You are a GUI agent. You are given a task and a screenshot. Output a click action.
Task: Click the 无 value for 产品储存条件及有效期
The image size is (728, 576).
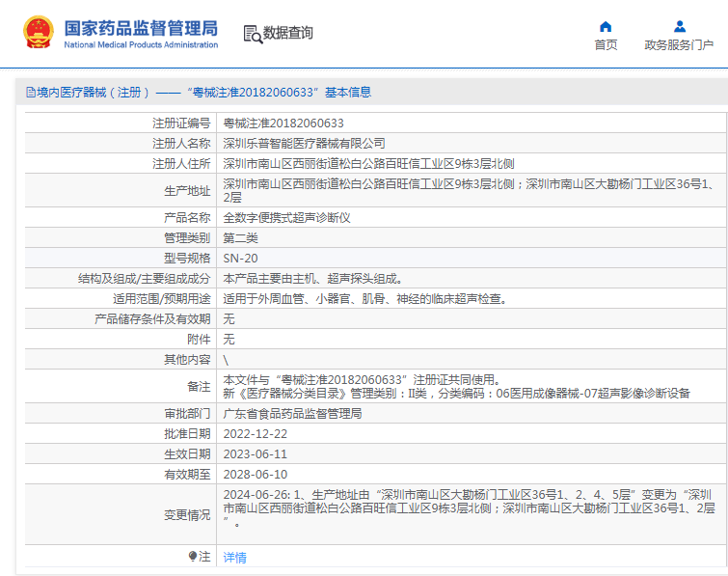point(229,319)
